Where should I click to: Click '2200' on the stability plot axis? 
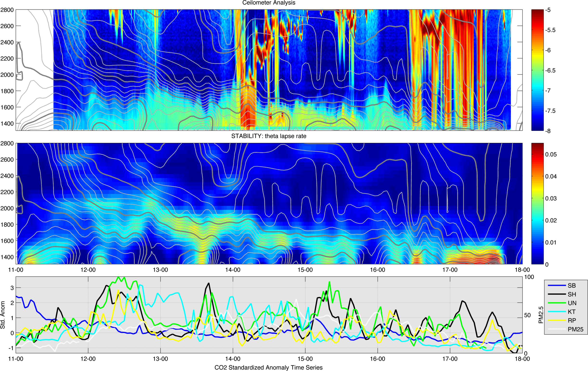pos(7,192)
